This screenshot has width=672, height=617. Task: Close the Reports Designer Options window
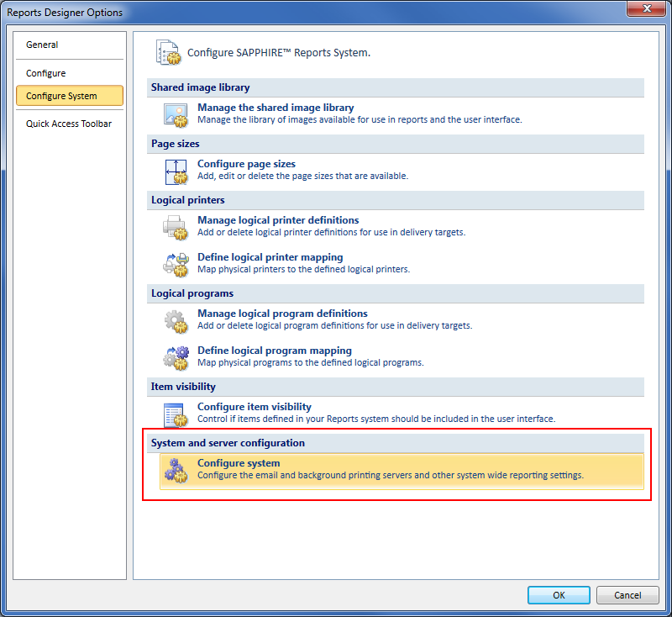coord(647,8)
